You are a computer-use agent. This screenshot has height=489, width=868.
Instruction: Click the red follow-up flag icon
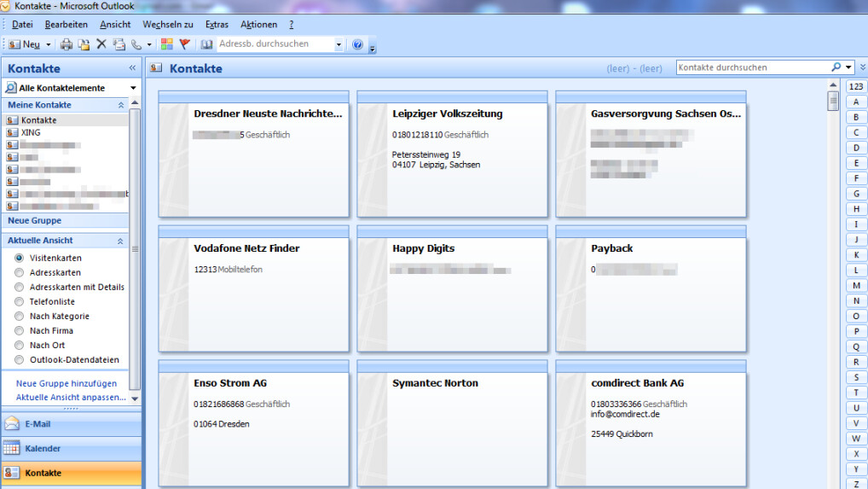[184, 44]
